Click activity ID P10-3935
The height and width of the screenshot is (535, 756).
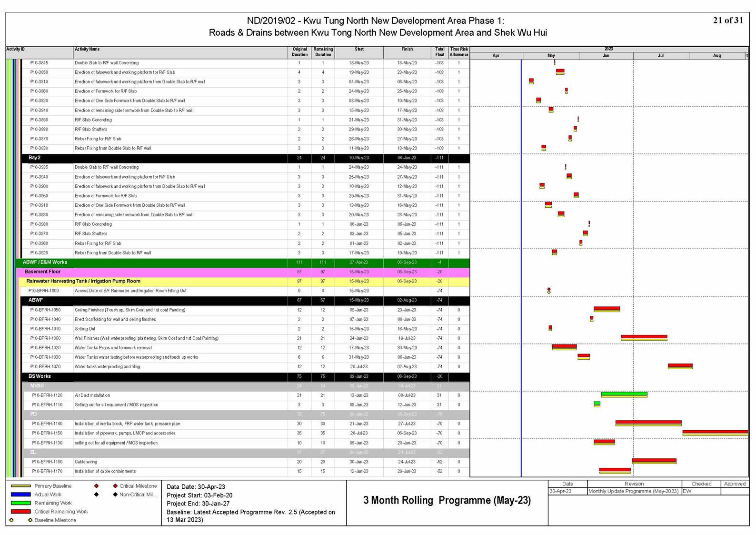[x=39, y=167]
